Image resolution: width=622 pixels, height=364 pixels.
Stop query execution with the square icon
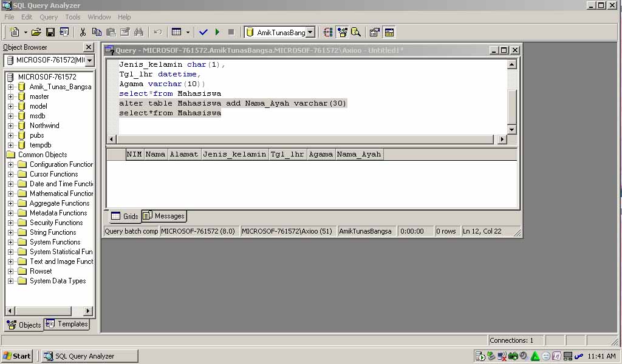(231, 32)
